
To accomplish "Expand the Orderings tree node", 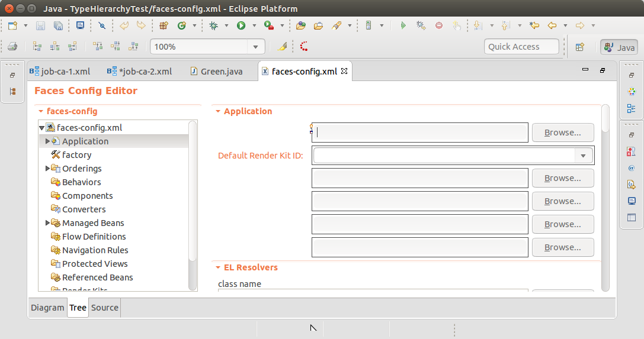I will 47,168.
